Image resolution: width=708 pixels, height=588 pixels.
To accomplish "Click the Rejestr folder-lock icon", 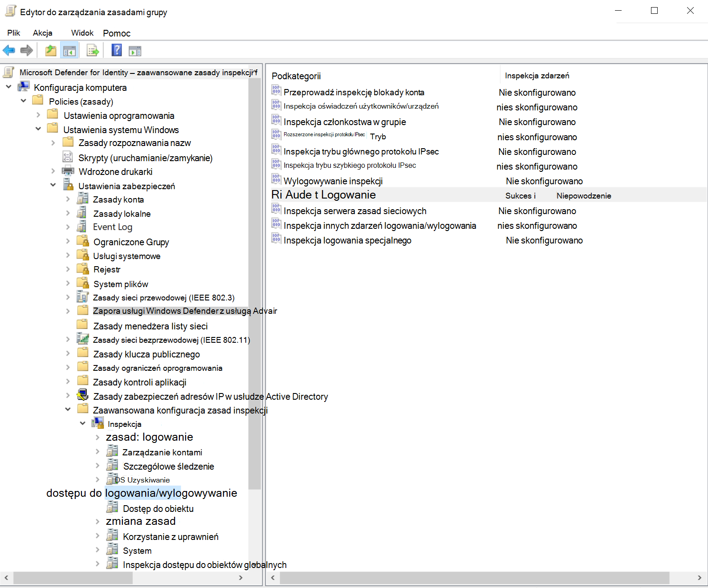I will coord(83,268).
